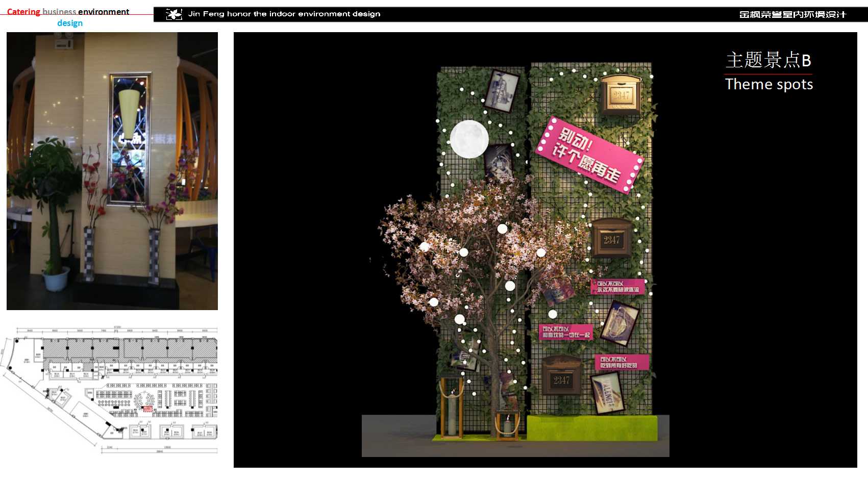Click the bright green grass box
The image size is (868, 482).
tap(592, 427)
